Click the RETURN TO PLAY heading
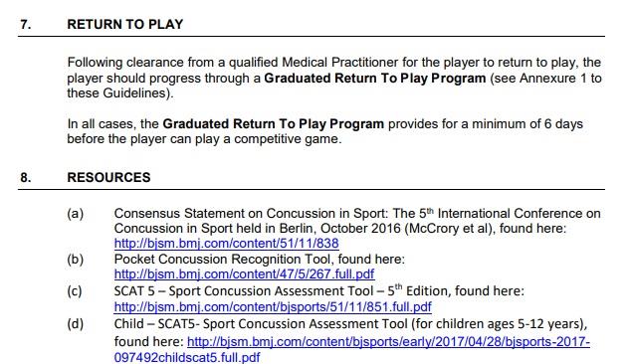 point(125,24)
